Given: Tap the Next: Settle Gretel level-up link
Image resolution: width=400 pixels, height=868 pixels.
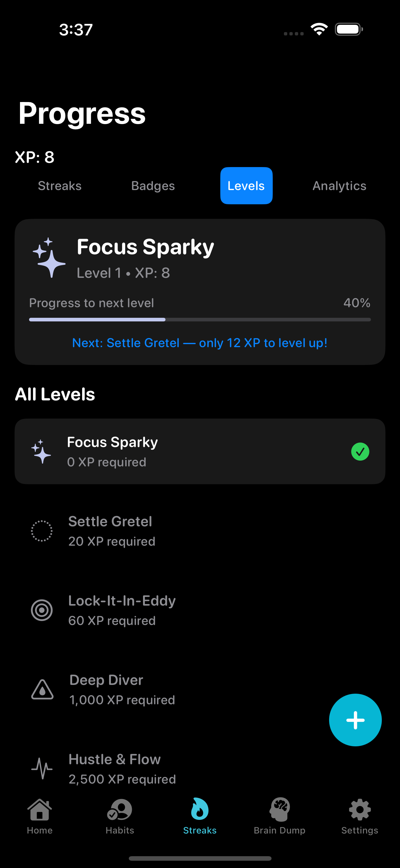Looking at the screenshot, I should (200, 343).
